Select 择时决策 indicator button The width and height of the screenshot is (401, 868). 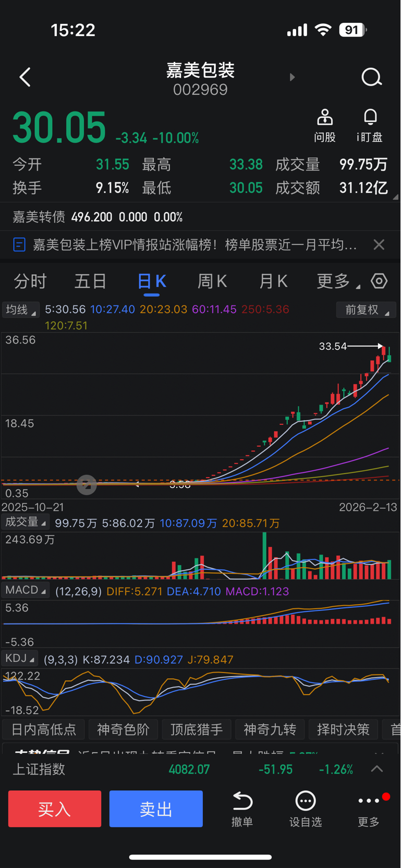coord(344,729)
